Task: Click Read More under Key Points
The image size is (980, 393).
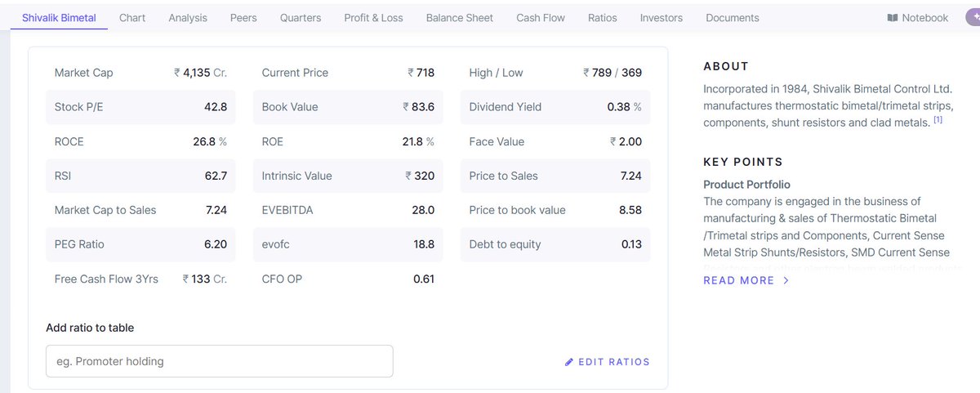Action: point(739,280)
